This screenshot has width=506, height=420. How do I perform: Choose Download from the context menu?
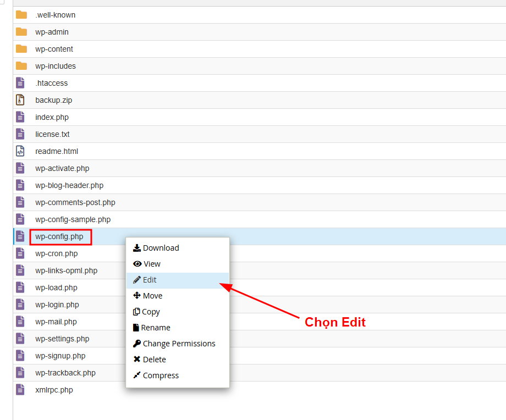pos(178,248)
